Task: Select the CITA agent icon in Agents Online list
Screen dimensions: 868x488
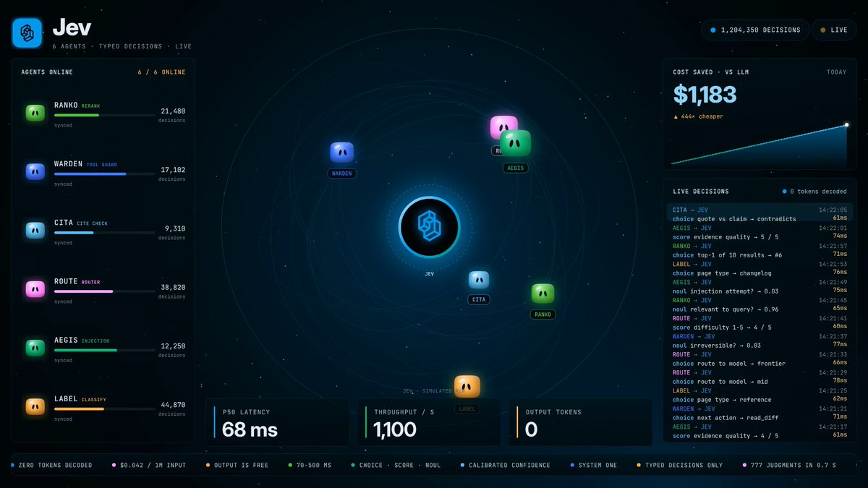Action: click(35, 230)
